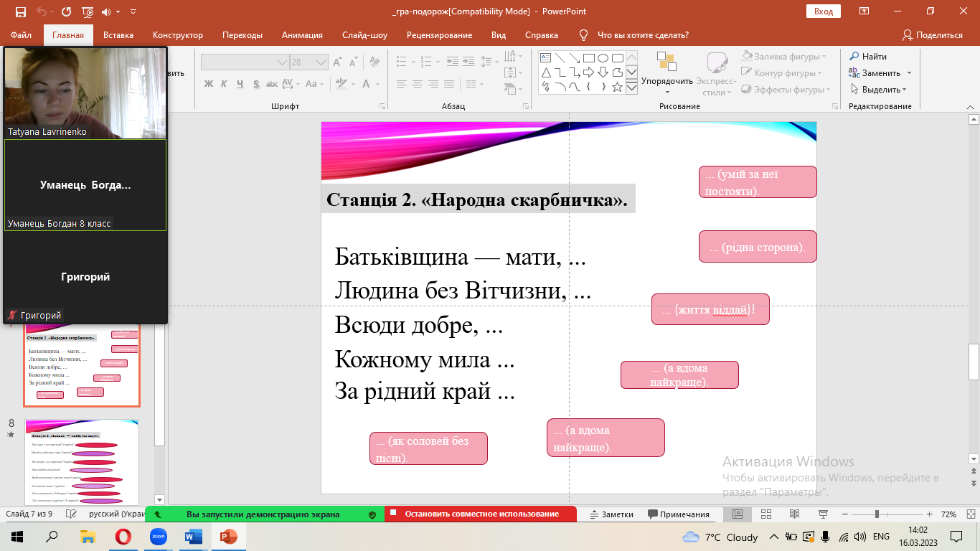The width and height of the screenshot is (980, 551).
Task: Click the spell check icon in status bar
Action: [70, 514]
